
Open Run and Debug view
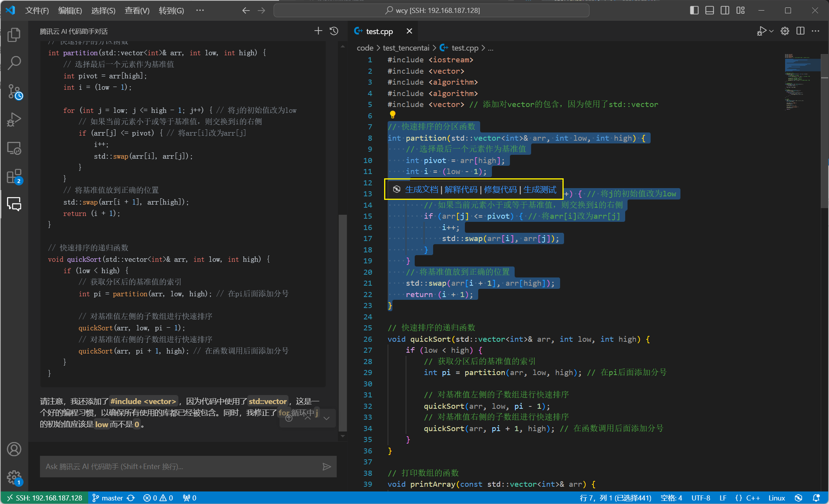(x=14, y=120)
